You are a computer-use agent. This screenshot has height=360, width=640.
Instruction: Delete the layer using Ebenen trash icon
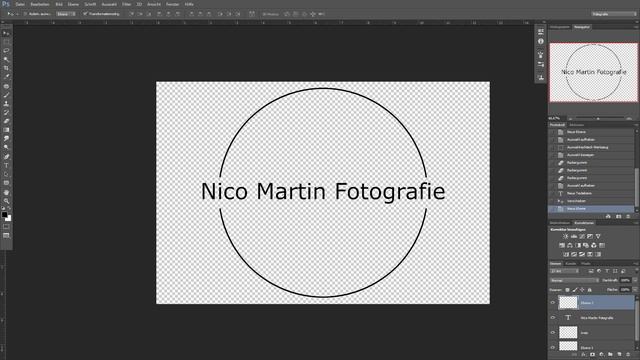point(628,355)
